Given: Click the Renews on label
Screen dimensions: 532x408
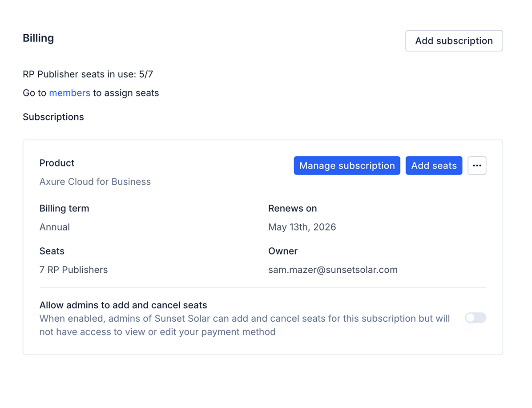Looking at the screenshot, I should tap(292, 208).
